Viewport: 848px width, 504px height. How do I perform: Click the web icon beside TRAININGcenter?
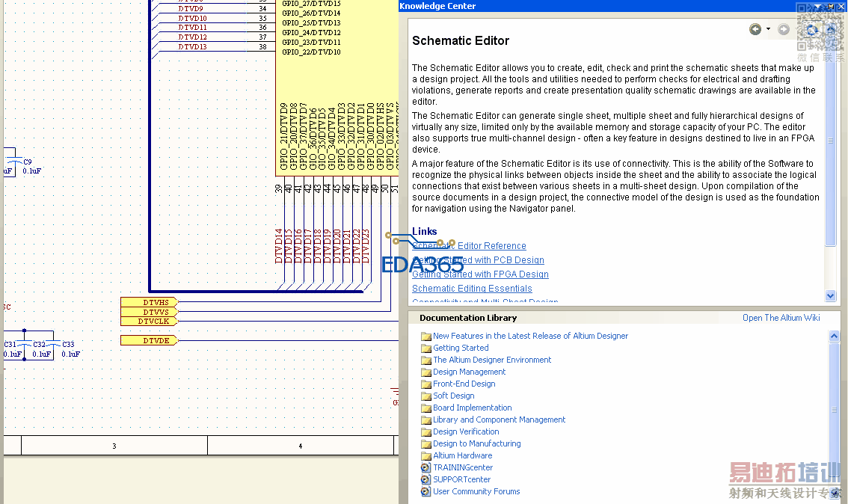(x=426, y=468)
